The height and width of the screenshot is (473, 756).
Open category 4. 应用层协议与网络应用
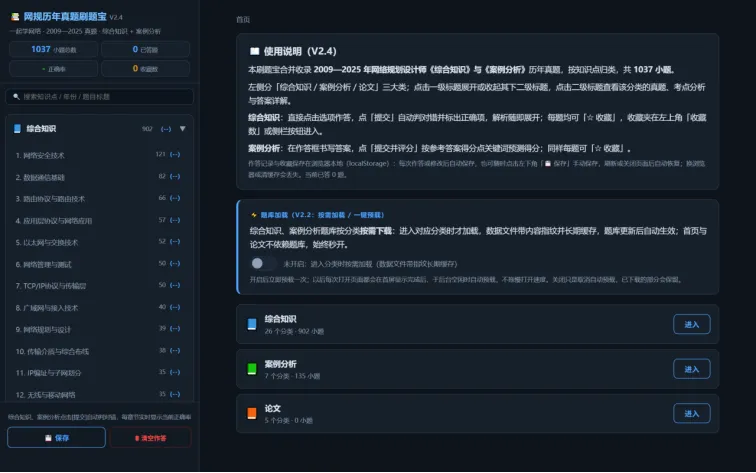(100, 221)
